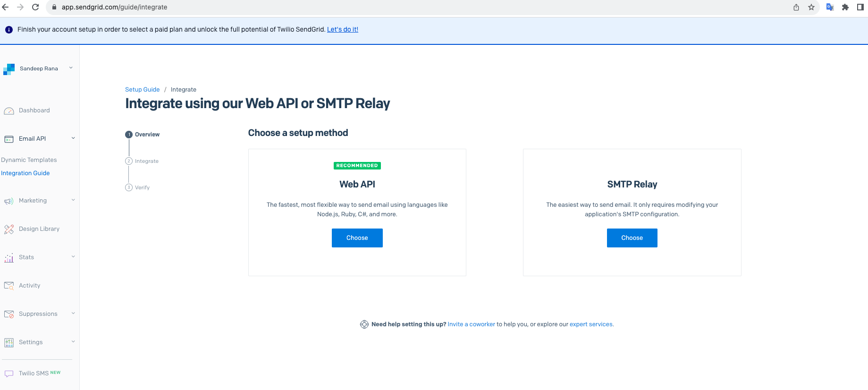Click the Integrate step 2 marker
This screenshot has height=390, width=868.
129,161
